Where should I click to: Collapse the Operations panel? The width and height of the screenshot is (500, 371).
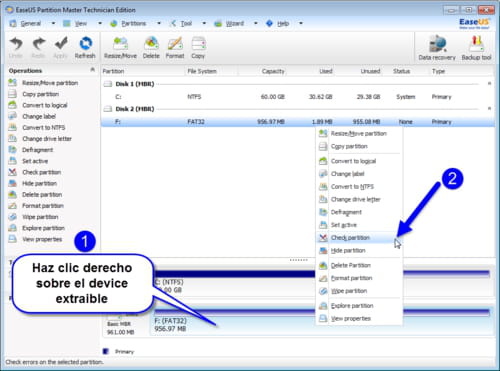[93, 70]
